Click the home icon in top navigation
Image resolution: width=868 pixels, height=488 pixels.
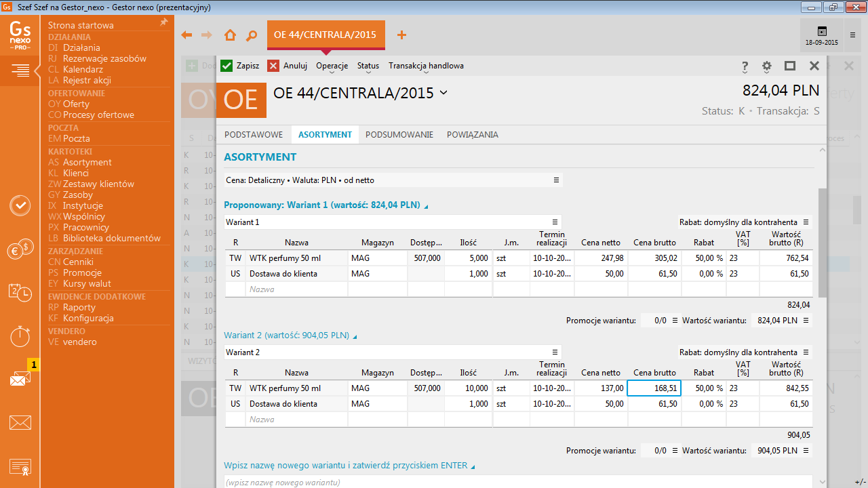(231, 35)
